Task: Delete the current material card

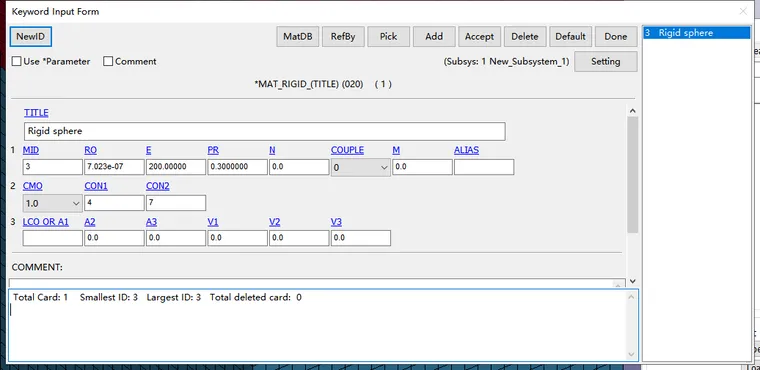Action: [x=525, y=36]
